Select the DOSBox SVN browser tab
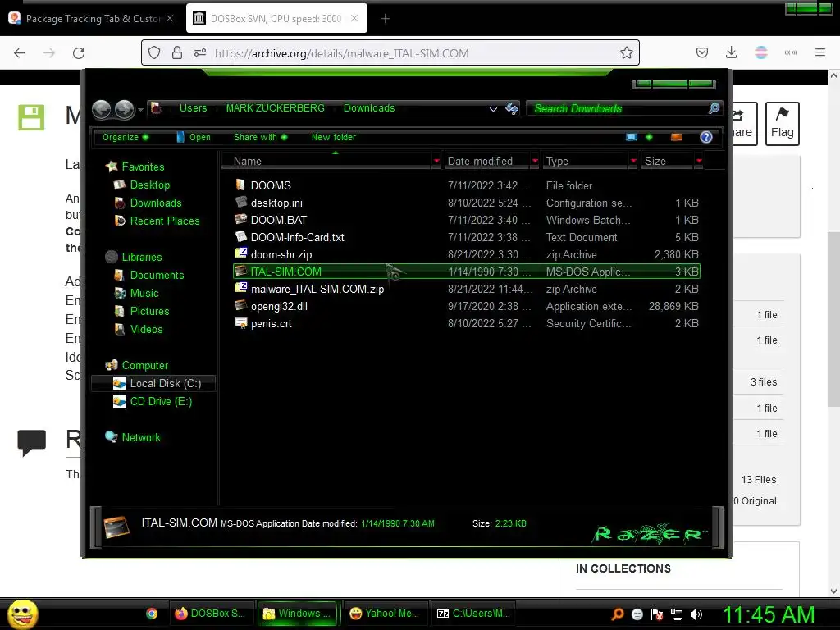The height and width of the screenshot is (630, 840). tap(276, 18)
